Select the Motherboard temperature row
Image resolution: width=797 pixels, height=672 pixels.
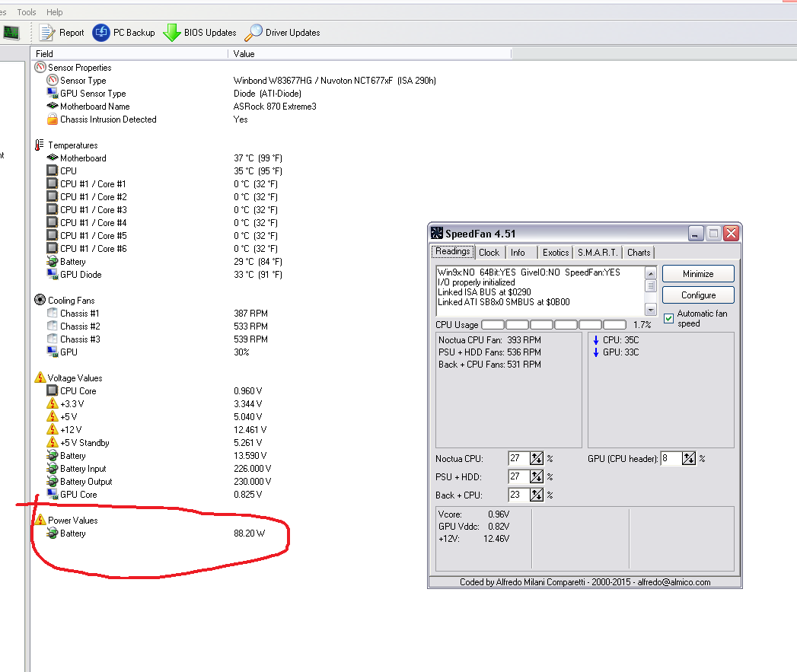click(x=164, y=158)
